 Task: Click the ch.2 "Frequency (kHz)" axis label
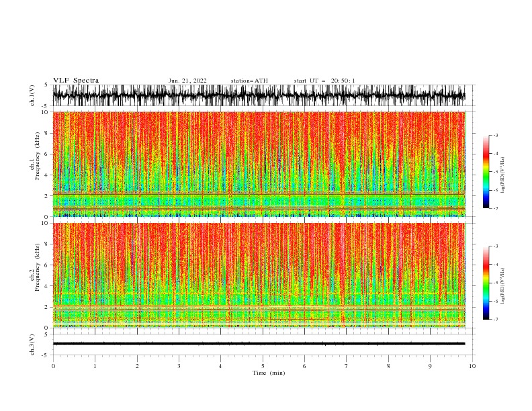tap(37, 267)
